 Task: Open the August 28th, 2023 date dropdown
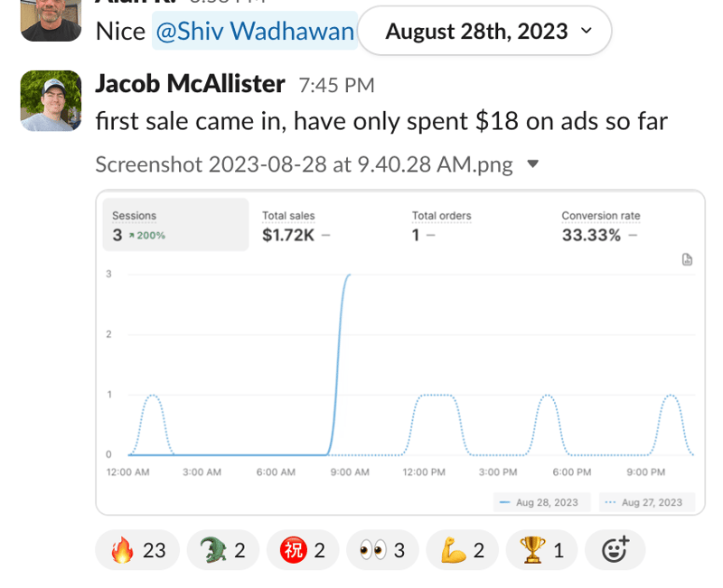[x=484, y=32]
